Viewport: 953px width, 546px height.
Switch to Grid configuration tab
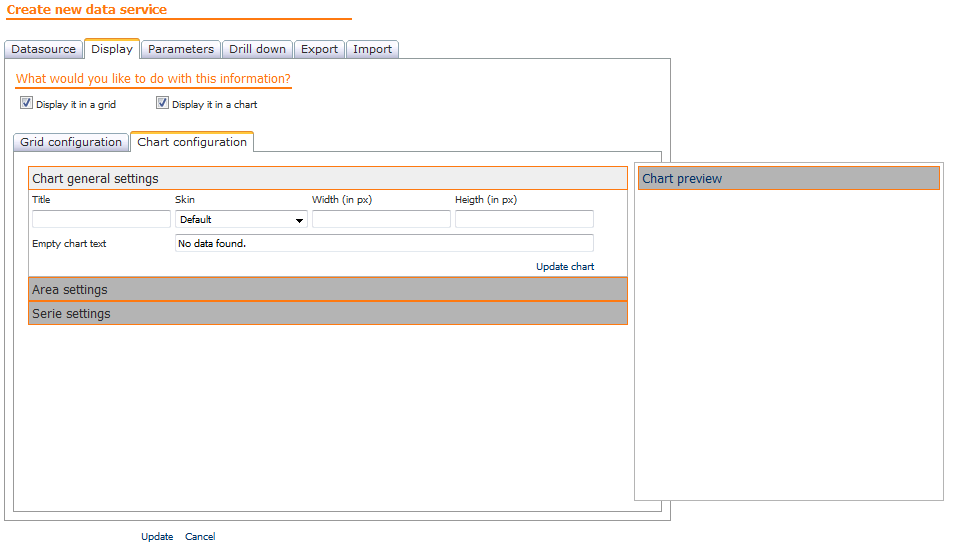(71, 142)
